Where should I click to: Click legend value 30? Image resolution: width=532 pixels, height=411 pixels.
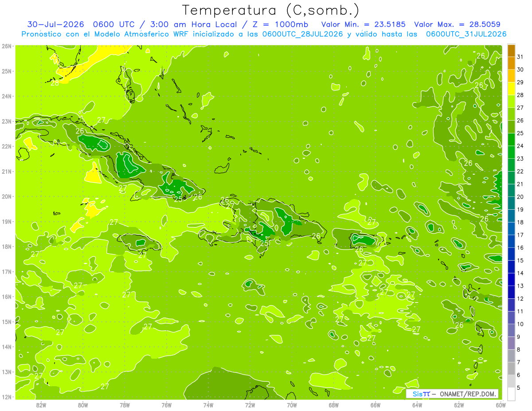pyautogui.click(x=520, y=70)
